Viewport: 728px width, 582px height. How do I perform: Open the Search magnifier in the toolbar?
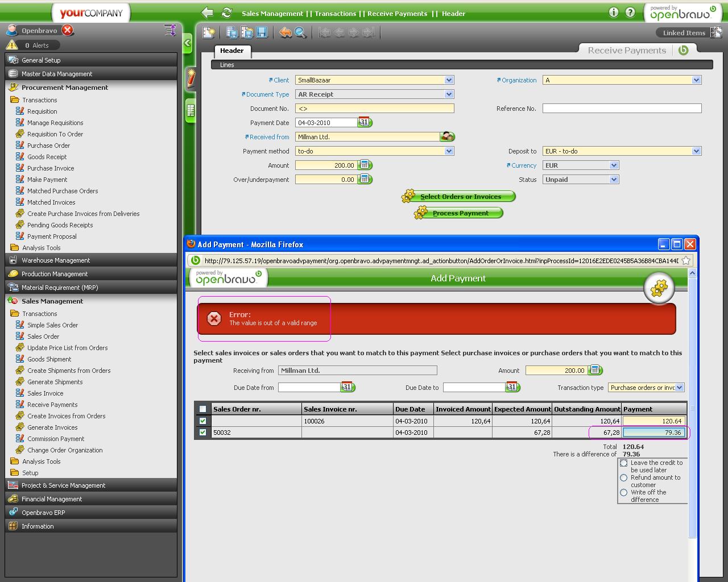point(300,32)
